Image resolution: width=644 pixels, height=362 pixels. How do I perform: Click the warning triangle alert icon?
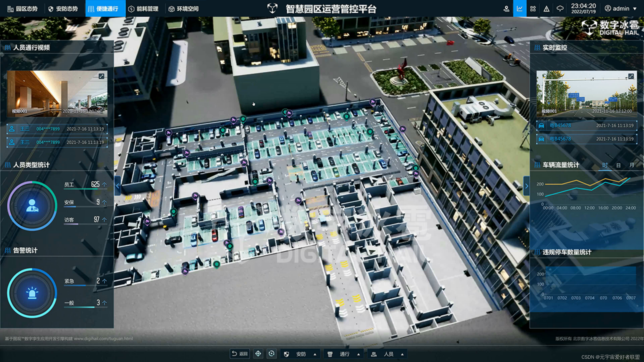[546, 9]
